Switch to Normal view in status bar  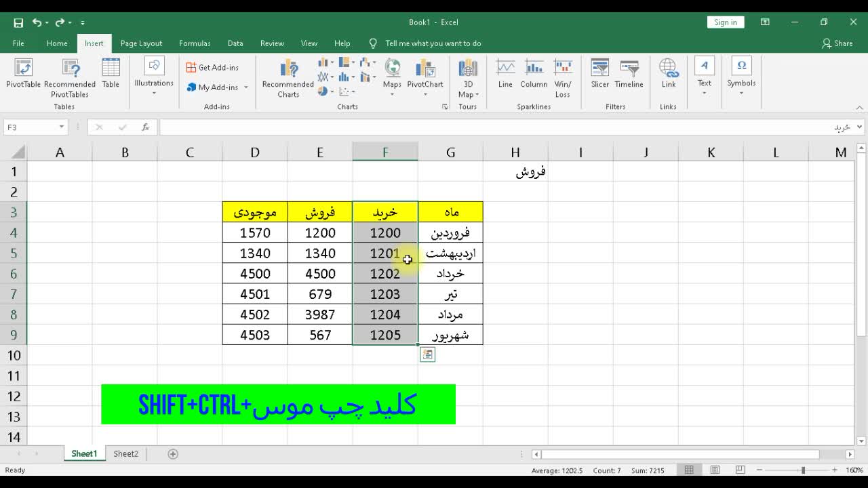coord(689,470)
